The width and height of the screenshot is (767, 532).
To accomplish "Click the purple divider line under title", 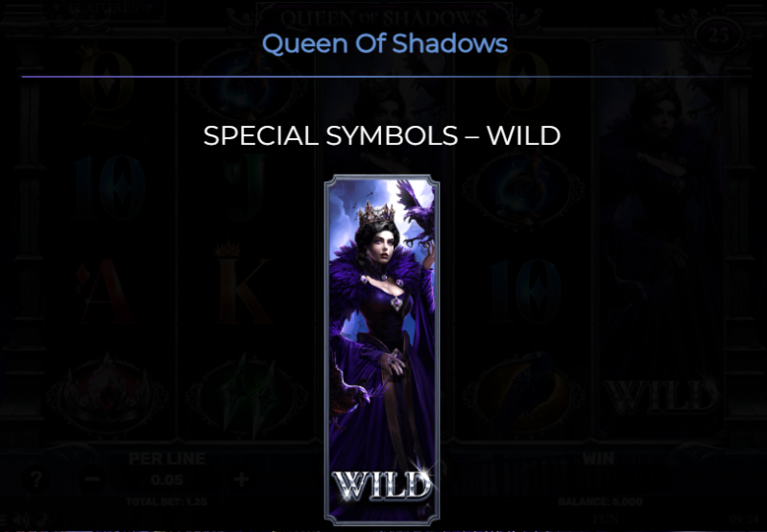I will tap(386, 77).
